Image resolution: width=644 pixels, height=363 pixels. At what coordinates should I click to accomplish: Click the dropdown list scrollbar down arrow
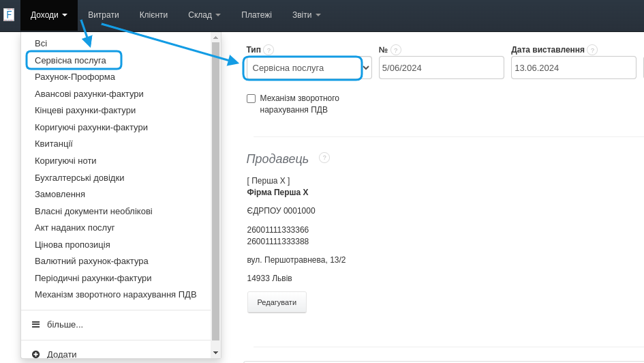coord(215,352)
